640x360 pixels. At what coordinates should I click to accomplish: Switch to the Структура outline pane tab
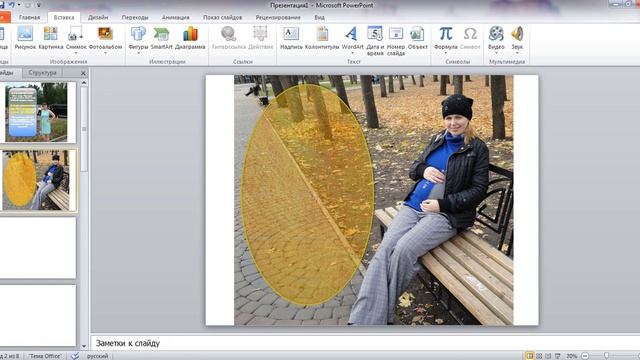point(42,73)
